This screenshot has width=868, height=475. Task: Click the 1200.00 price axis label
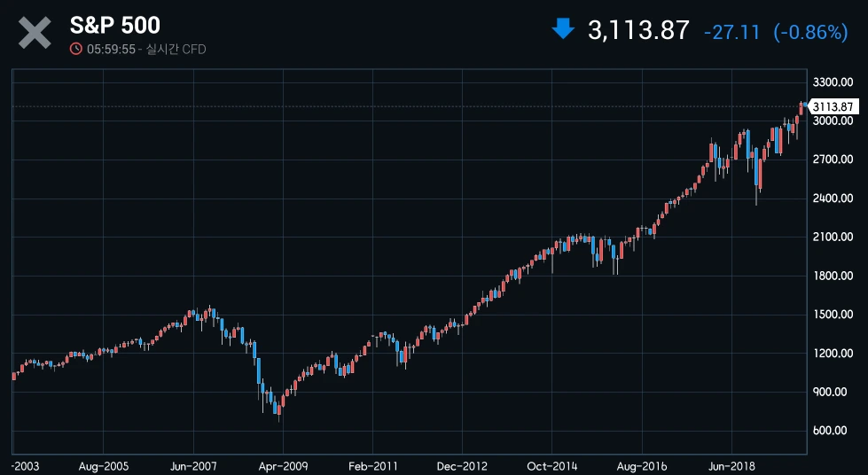(x=833, y=354)
